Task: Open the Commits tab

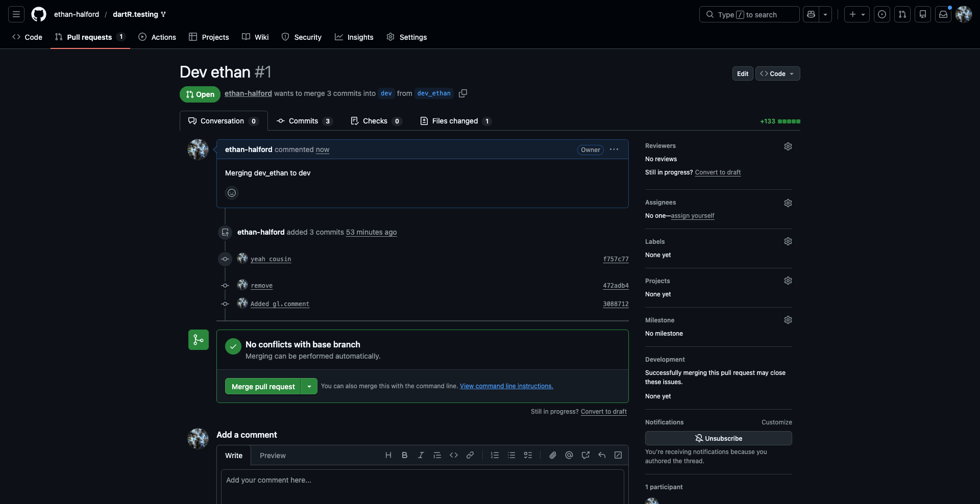Action: pyautogui.click(x=304, y=121)
